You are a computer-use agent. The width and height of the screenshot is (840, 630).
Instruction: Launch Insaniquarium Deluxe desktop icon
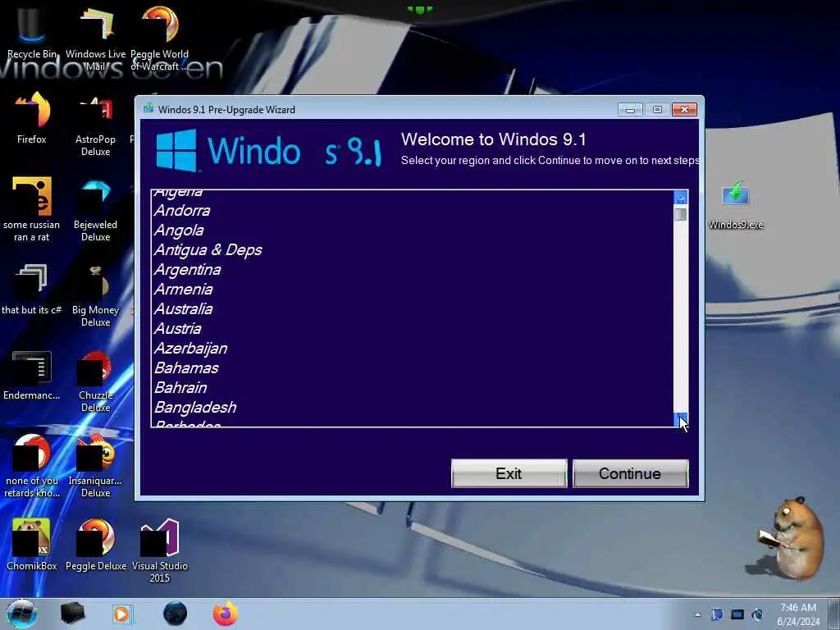pos(95,466)
